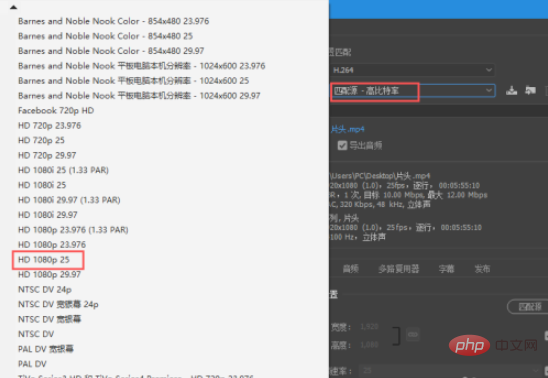Choose NTSC DV 宽银幕 24p preset

click(x=58, y=304)
